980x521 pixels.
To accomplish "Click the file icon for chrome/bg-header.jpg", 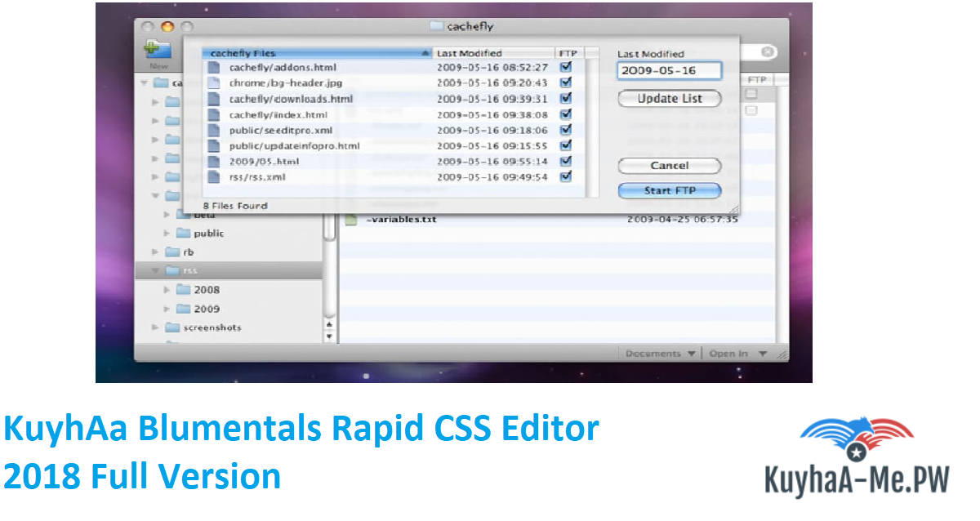I will coord(214,83).
